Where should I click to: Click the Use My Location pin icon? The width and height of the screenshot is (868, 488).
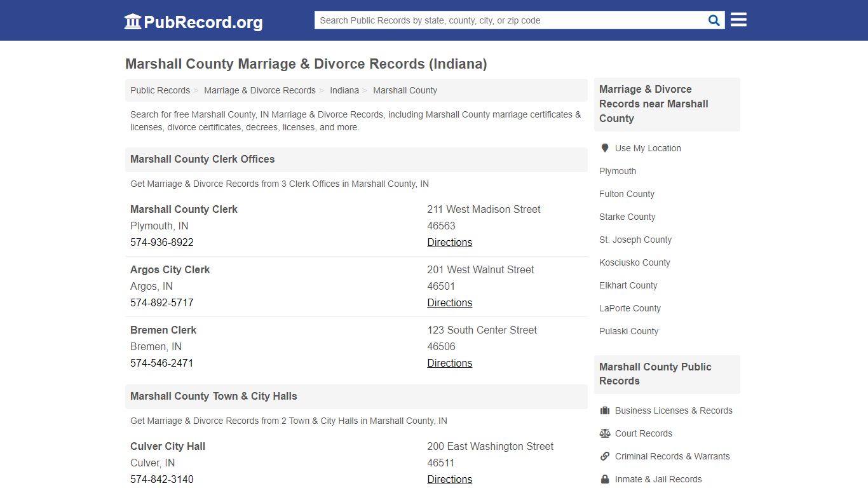click(605, 148)
